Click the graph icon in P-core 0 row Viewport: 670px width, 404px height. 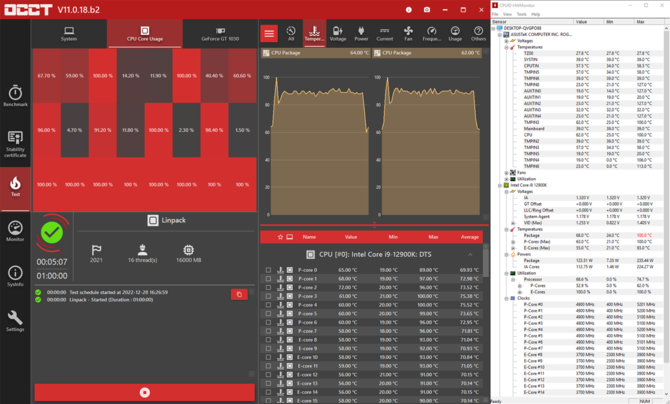280,270
